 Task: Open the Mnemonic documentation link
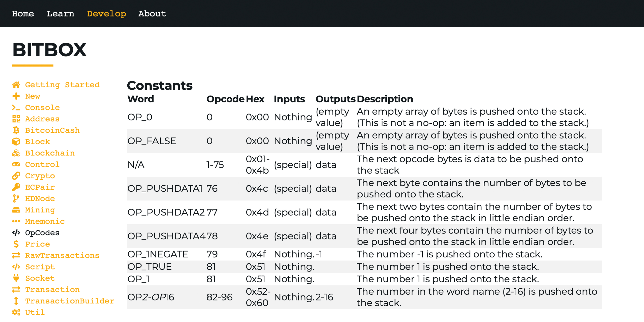(x=45, y=221)
